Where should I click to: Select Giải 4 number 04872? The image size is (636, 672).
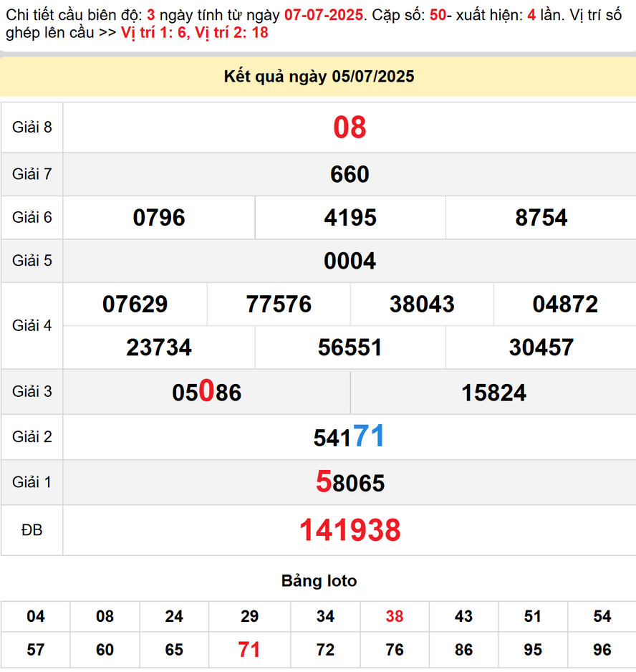pyautogui.click(x=565, y=304)
